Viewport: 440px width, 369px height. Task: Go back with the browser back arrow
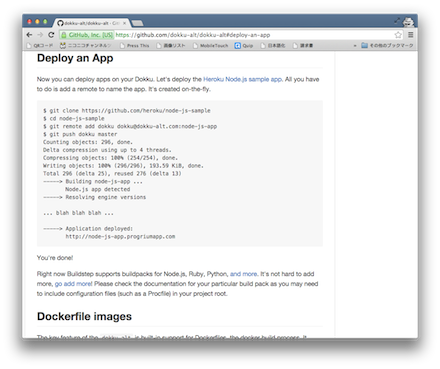click(x=29, y=35)
